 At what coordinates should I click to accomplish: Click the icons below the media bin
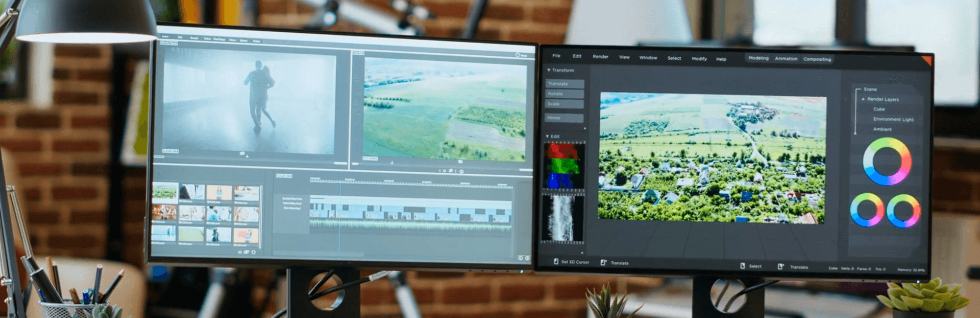246,252
